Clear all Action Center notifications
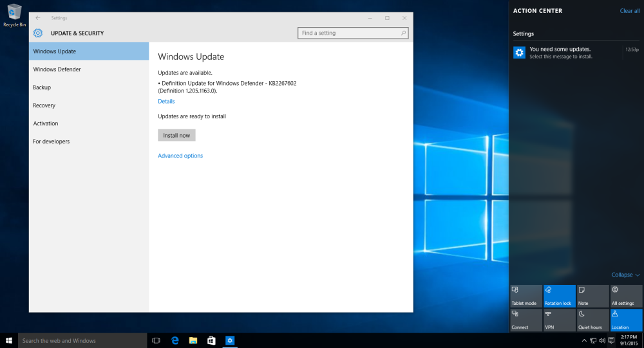This screenshot has width=644, height=348. click(x=629, y=11)
